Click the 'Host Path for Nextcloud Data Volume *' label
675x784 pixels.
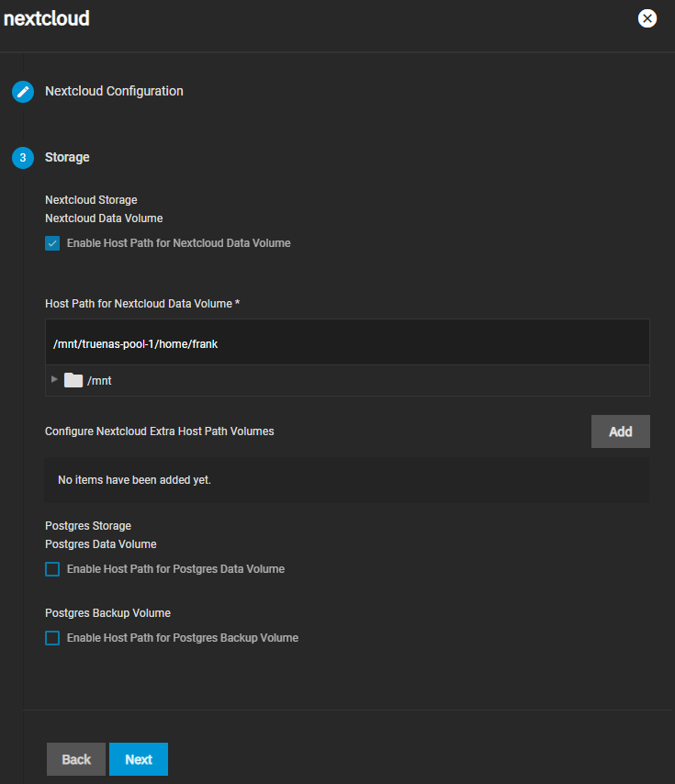pyautogui.click(x=142, y=304)
